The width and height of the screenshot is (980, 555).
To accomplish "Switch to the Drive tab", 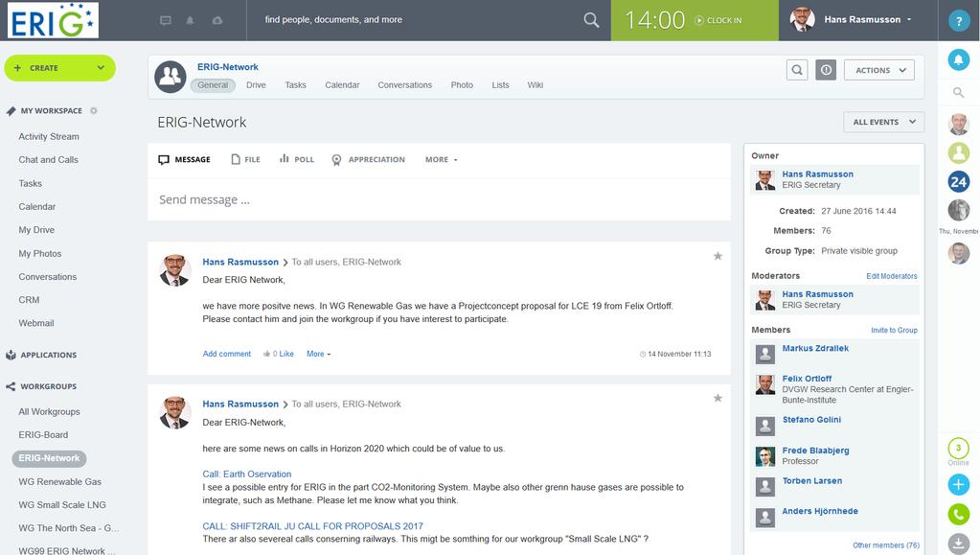I will click(256, 85).
